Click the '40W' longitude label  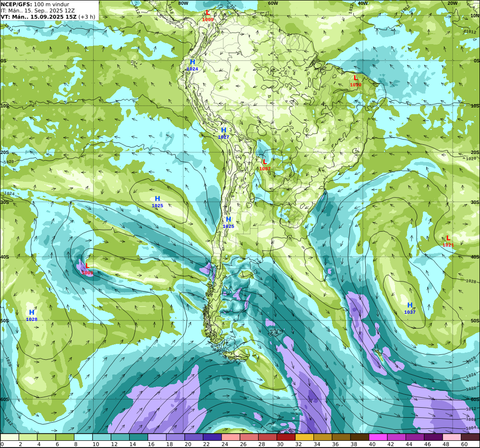tap(363, 3)
